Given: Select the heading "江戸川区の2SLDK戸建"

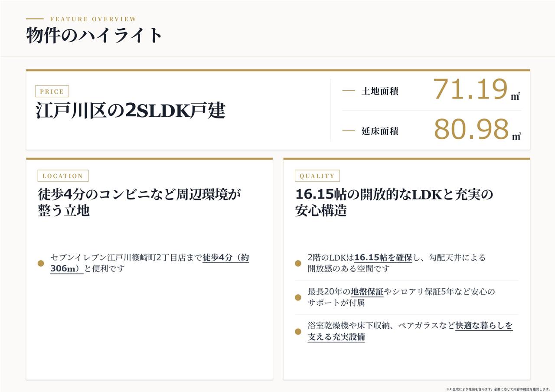Looking at the screenshot, I should click(x=131, y=111).
